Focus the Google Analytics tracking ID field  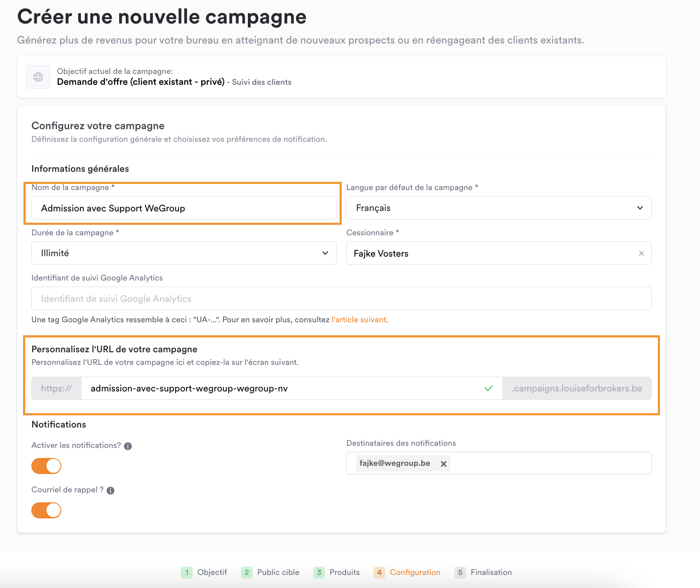[x=341, y=298]
